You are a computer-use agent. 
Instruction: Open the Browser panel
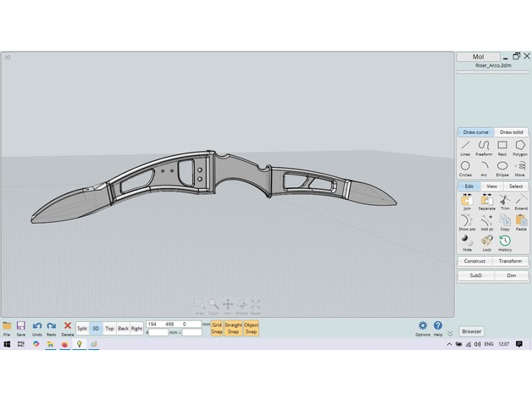click(472, 331)
